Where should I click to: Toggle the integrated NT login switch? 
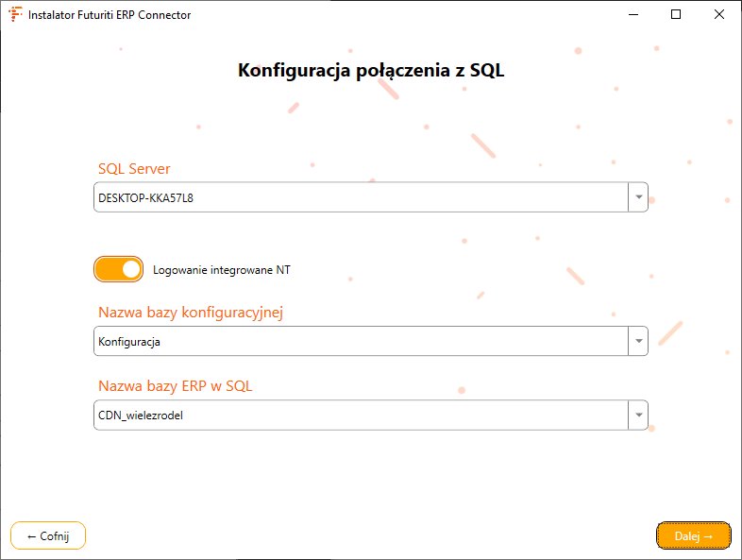pos(119,269)
